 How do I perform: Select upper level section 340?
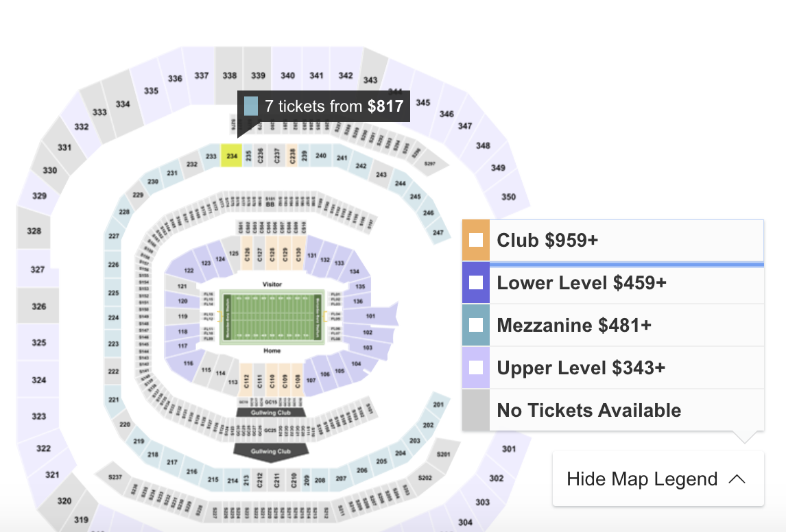(288, 75)
